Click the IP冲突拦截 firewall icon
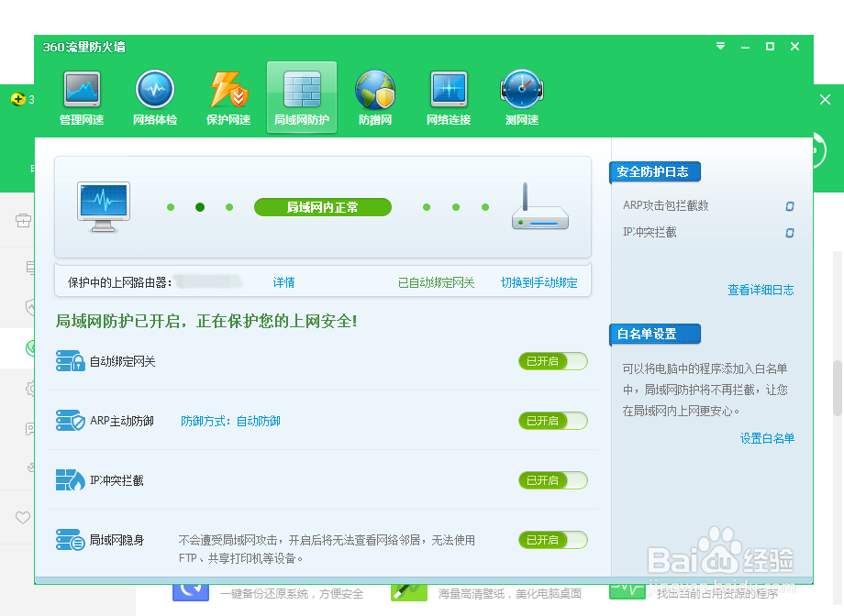844x616 pixels. [70, 480]
